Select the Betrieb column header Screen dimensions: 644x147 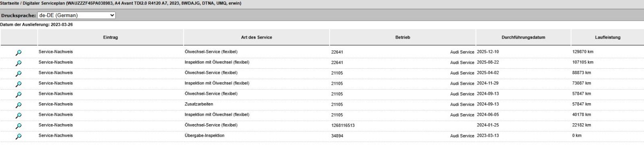point(402,37)
